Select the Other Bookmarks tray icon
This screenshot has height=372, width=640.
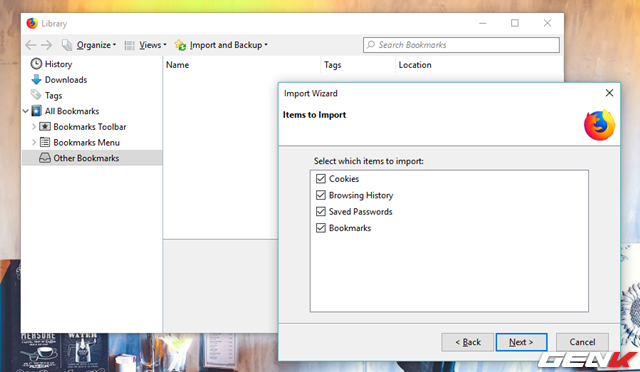[45, 158]
